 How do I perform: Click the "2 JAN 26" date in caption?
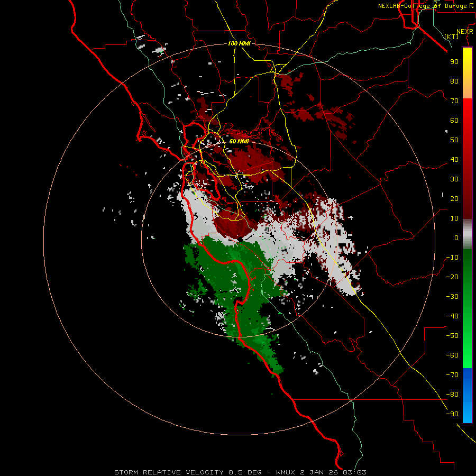tap(319, 472)
